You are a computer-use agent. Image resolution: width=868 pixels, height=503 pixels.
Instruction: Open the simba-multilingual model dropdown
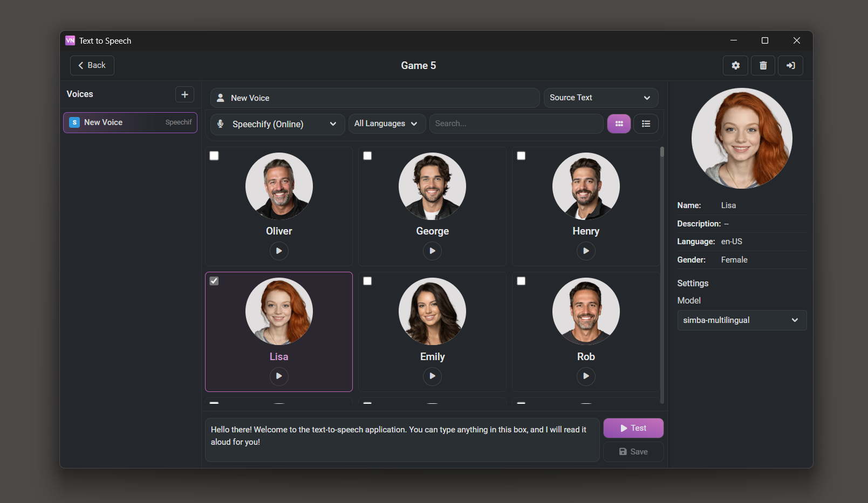pyautogui.click(x=741, y=320)
